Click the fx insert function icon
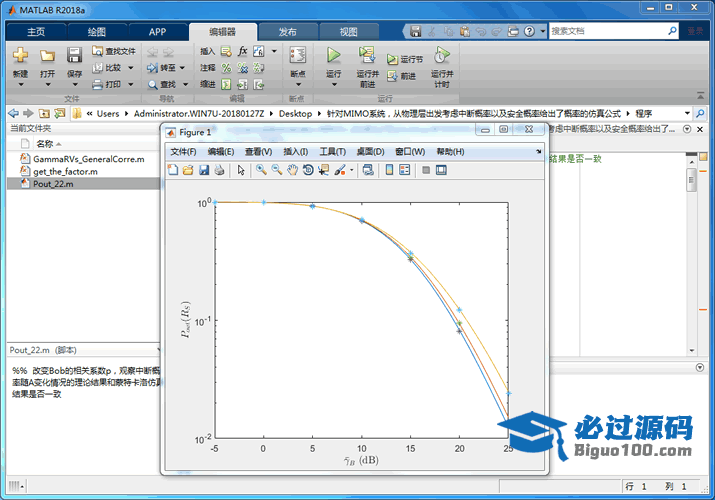Screen dimensions: 715x500 (x=243, y=51)
